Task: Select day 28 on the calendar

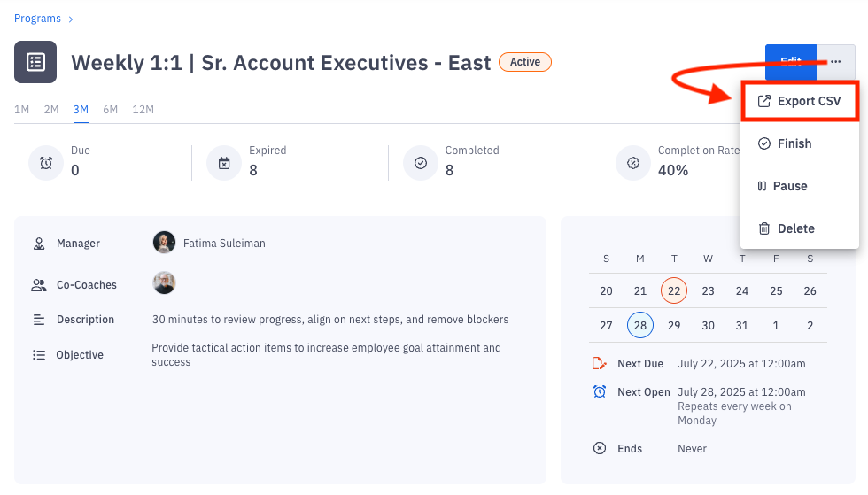Action: (x=640, y=325)
